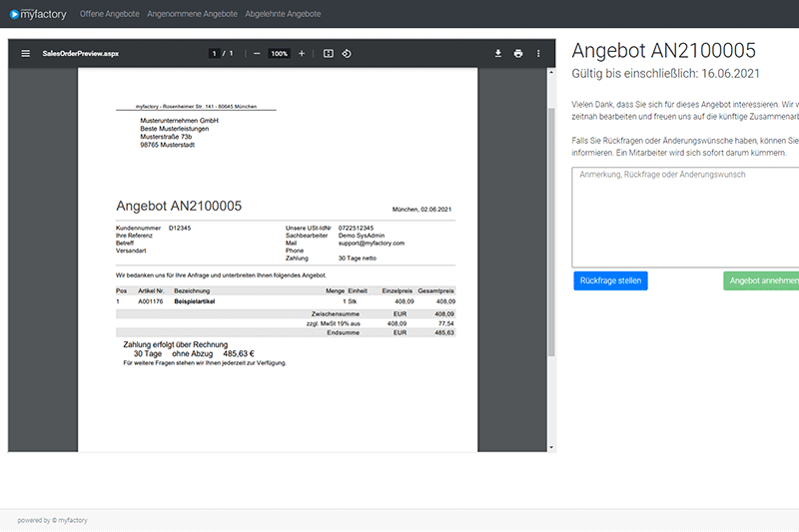Click the zoom in plus icon
This screenshot has height=532, width=799.
pos(302,54)
